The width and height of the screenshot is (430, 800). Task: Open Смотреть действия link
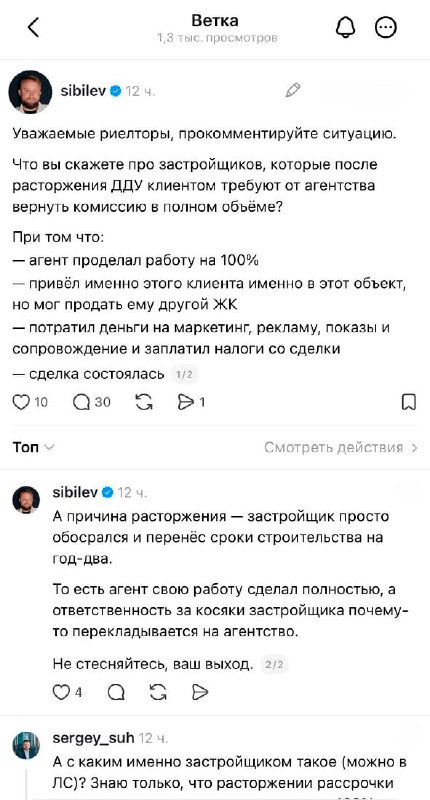click(x=341, y=447)
